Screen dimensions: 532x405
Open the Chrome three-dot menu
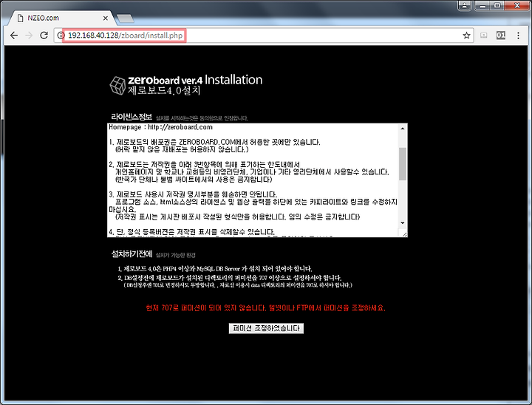518,35
